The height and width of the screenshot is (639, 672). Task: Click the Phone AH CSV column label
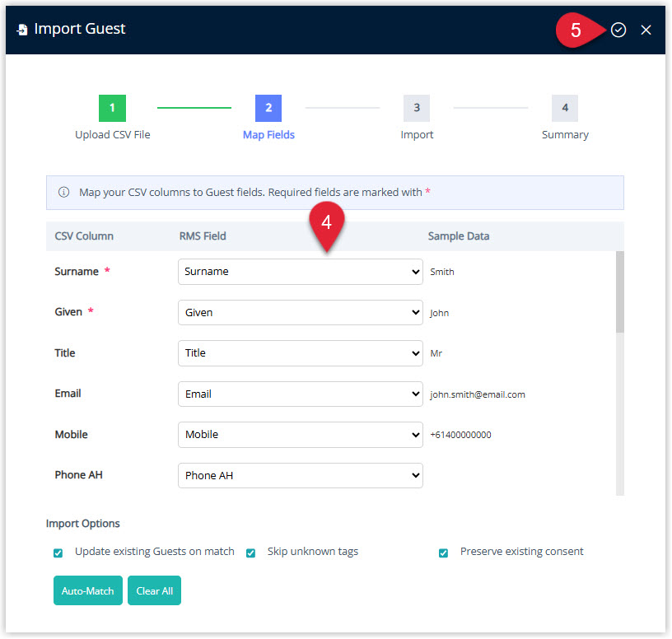pos(79,475)
